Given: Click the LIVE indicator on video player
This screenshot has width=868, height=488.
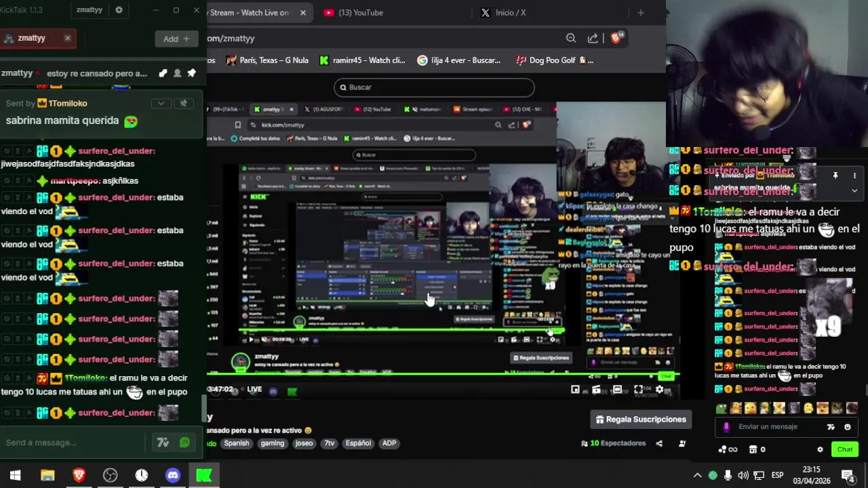Looking at the screenshot, I should pos(254,390).
